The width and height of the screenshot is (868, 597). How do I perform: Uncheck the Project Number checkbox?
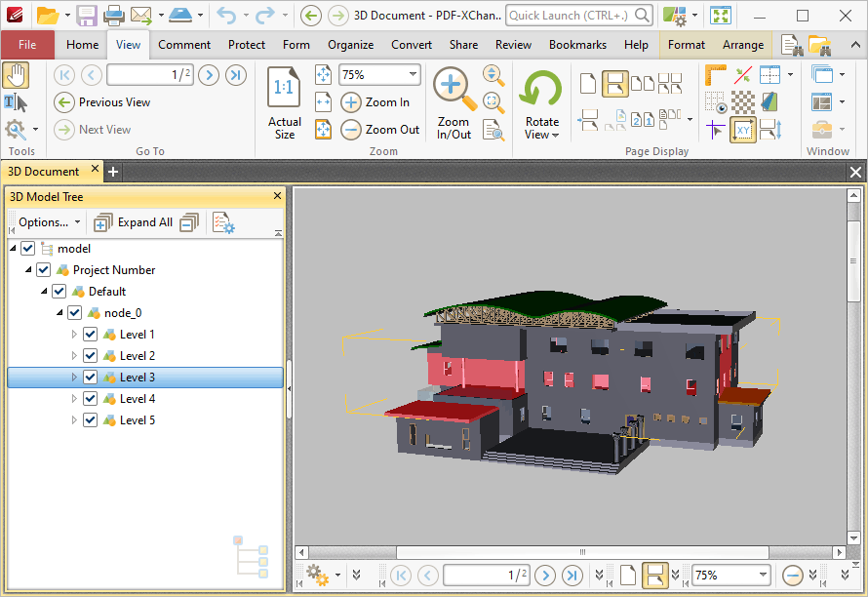click(44, 270)
